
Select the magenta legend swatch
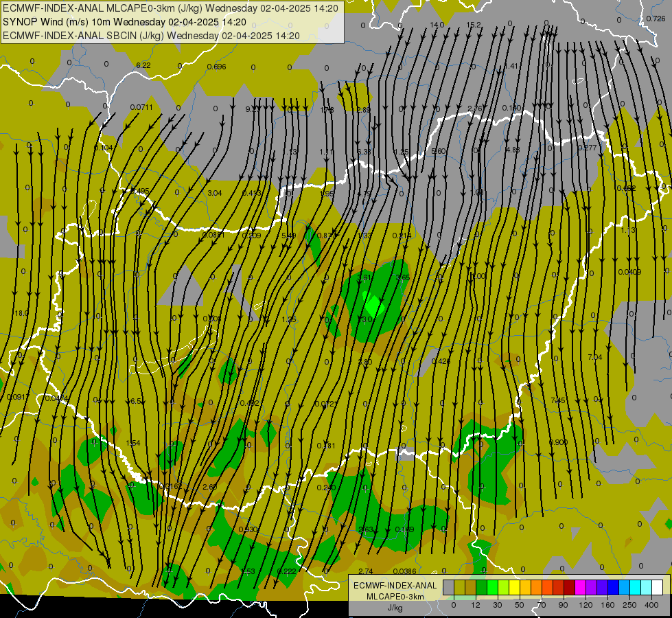tap(580, 587)
